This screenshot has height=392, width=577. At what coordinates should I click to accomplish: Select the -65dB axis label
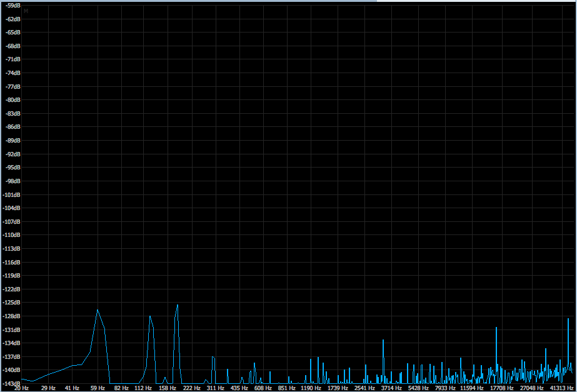[x=13, y=33]
